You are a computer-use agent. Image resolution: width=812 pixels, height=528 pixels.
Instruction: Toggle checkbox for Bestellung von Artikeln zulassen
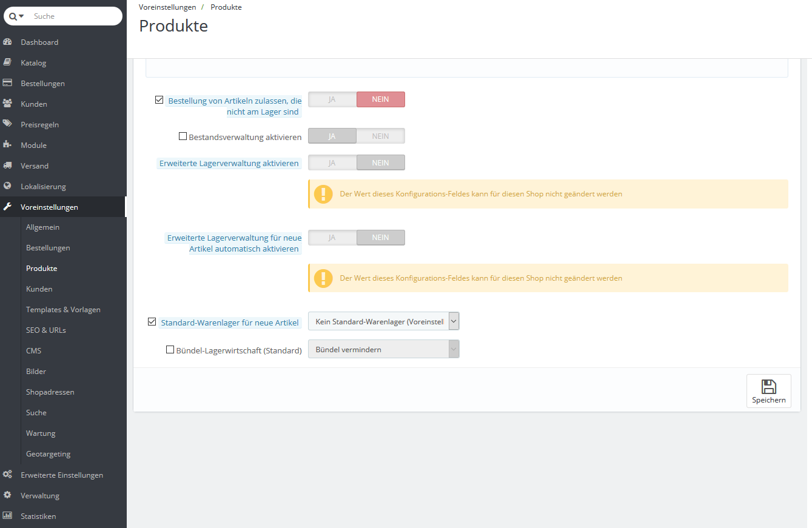[159, 100]
